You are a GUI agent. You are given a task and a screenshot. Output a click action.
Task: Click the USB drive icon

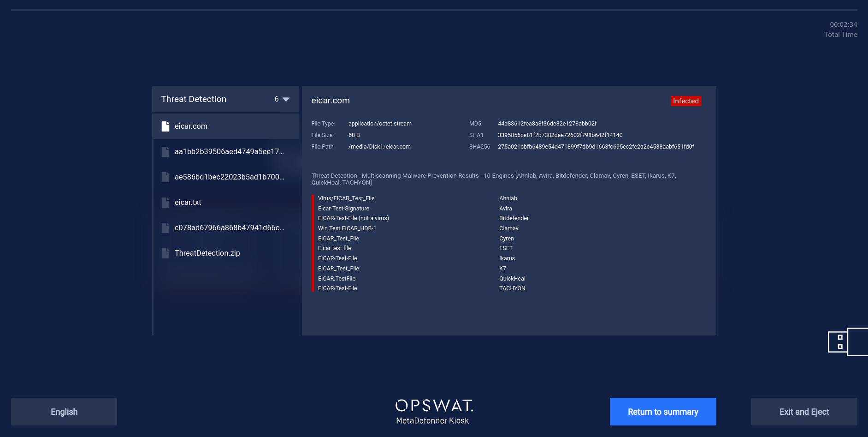848,342
